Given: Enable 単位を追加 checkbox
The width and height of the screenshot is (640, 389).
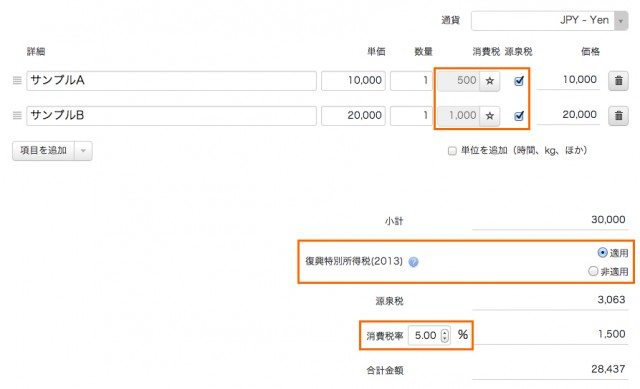Looking at the screenshot, I should 452,151.
